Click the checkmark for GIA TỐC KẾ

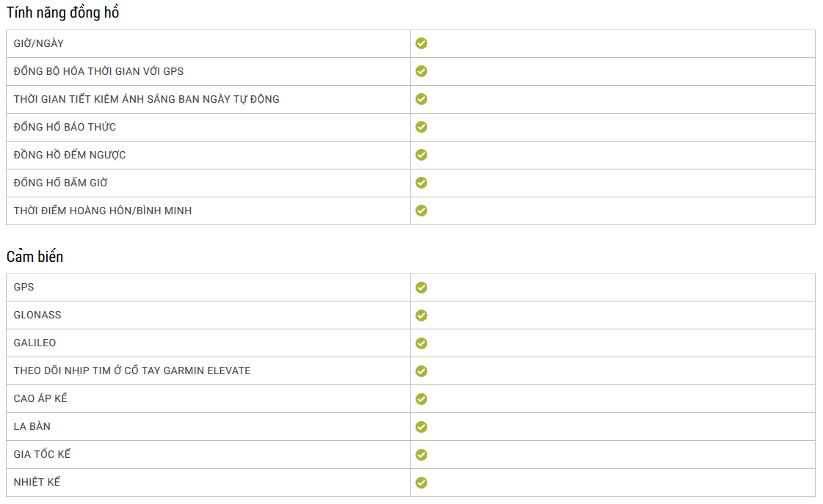click(x=421, y=455)
